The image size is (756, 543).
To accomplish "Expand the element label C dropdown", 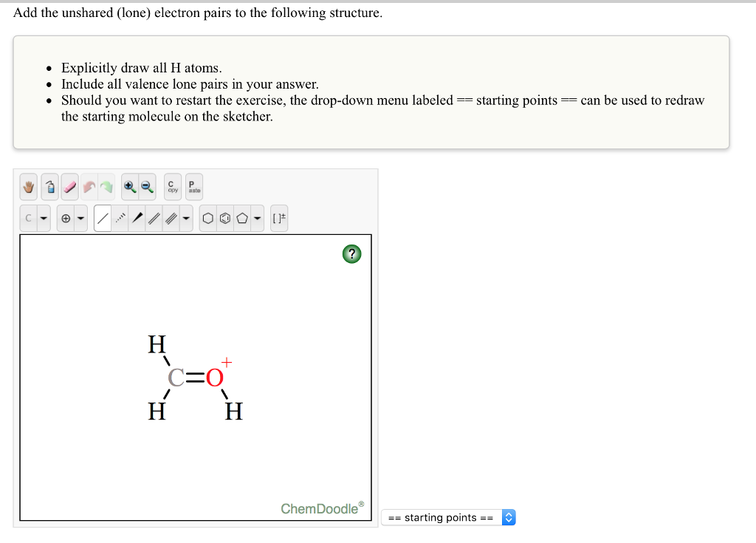I will [43, 218].
